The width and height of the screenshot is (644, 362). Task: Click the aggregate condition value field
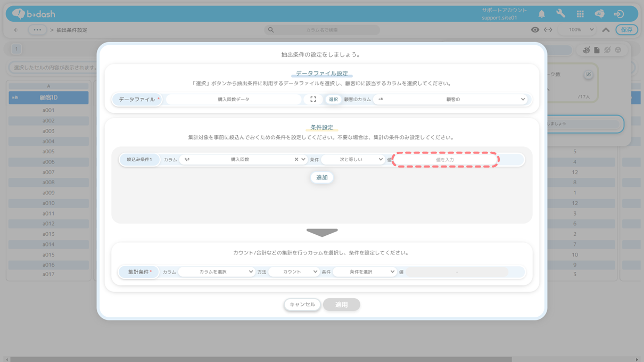point(457,272)
